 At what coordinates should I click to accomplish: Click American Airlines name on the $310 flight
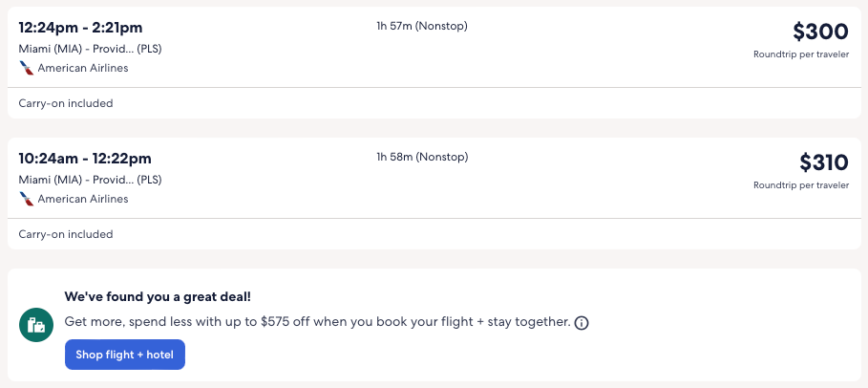tap(83, 199)
